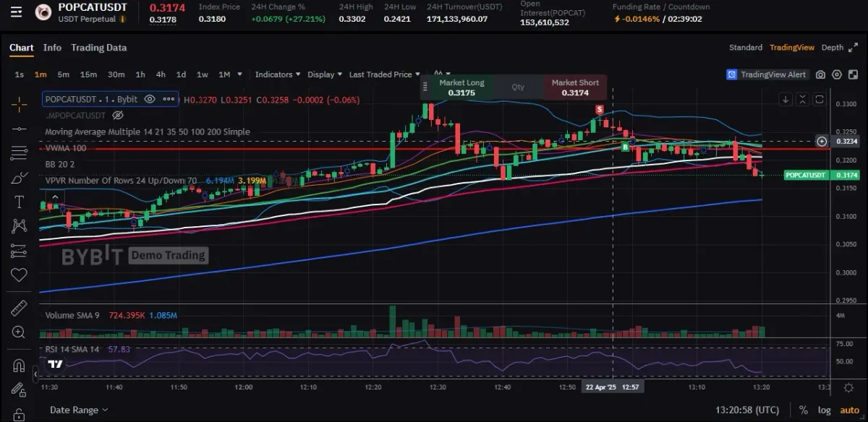Show the hidden .MPOPCATUSDT series

(119, 115)
